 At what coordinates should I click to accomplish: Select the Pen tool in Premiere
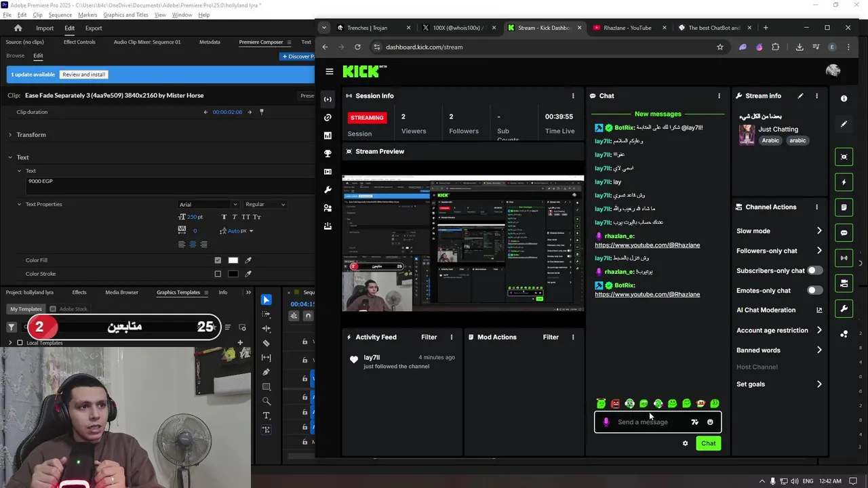coord(267,372)
